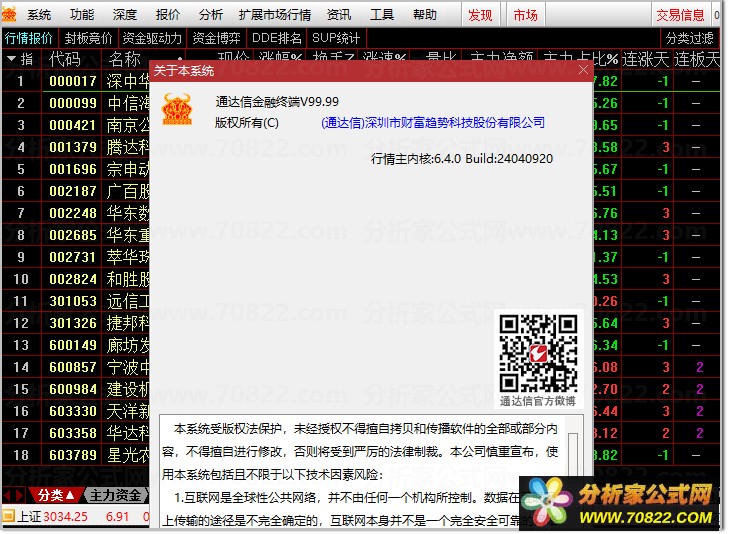Viewport: 729px width, 534px height.
Task: Click the status bar icon before 上证
Action: pos(8,516)
